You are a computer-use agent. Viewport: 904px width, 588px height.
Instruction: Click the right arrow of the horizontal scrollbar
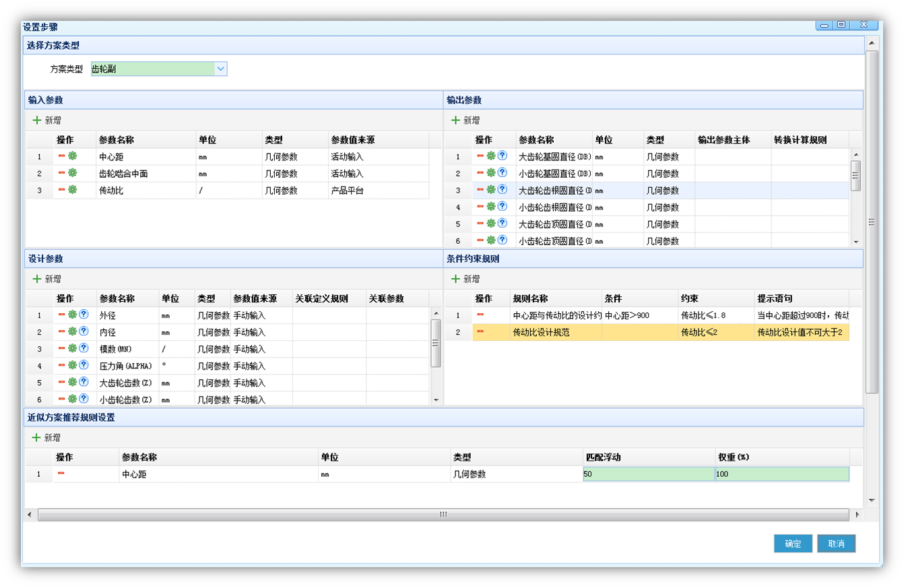pyautogui.click(x=857, y=515)
